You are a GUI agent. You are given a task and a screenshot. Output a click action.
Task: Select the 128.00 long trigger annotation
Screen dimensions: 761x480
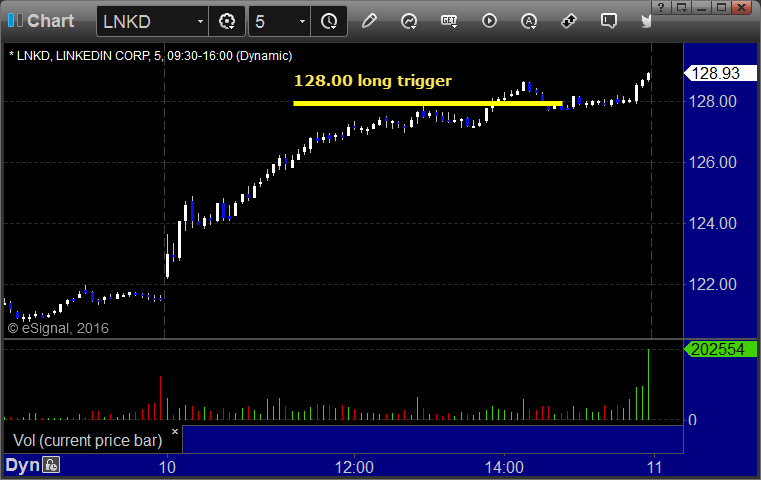(373, 81)
